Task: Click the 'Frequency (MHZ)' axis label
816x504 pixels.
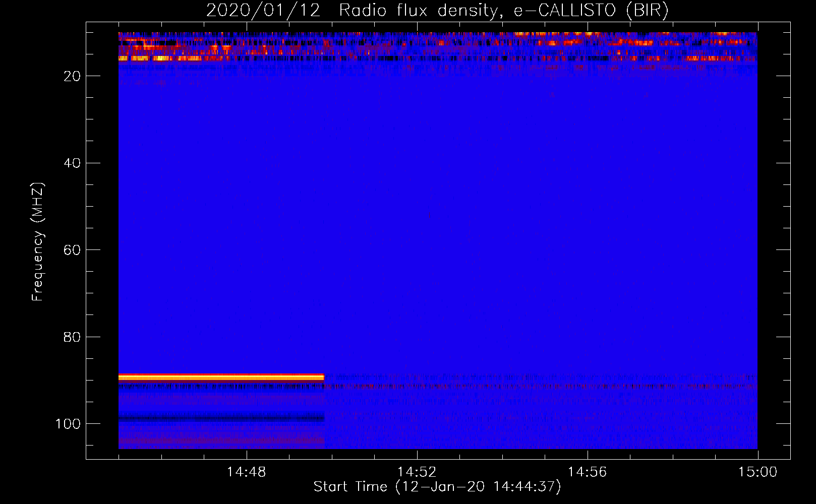Action: (x=38, y=242)
